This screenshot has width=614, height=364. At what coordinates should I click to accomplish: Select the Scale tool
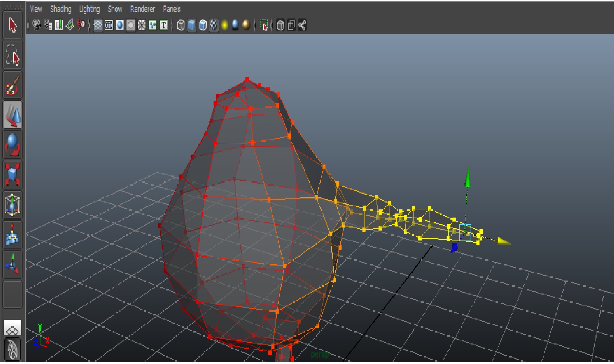(13, 175)
